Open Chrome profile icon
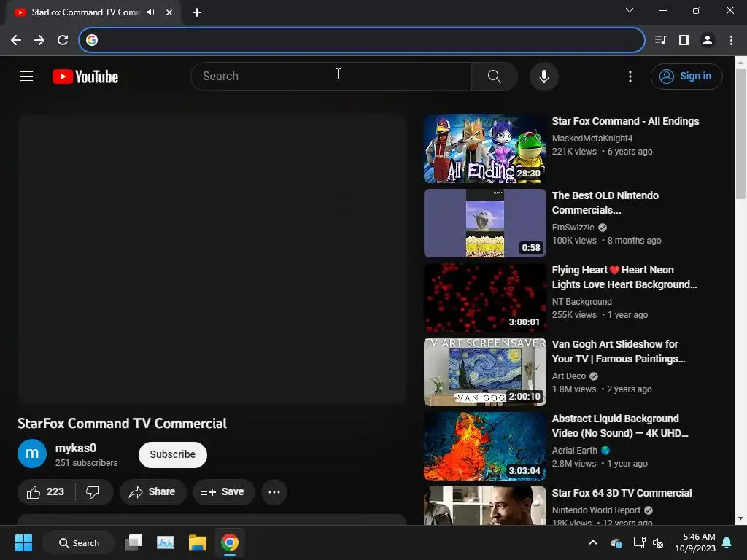Viewport: 747px width, 560px height. tap(708, 40)
